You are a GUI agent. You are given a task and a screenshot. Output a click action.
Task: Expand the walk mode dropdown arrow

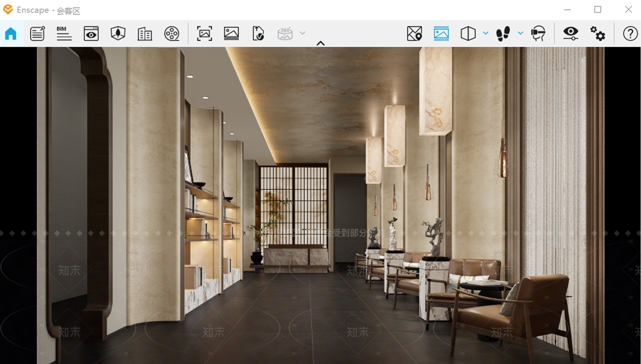(520, 33)
